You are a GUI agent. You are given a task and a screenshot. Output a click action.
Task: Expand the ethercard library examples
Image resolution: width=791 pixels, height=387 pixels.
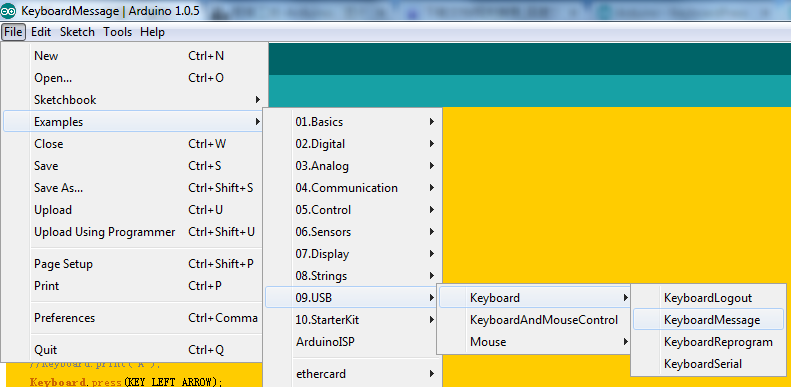point(353,374)
